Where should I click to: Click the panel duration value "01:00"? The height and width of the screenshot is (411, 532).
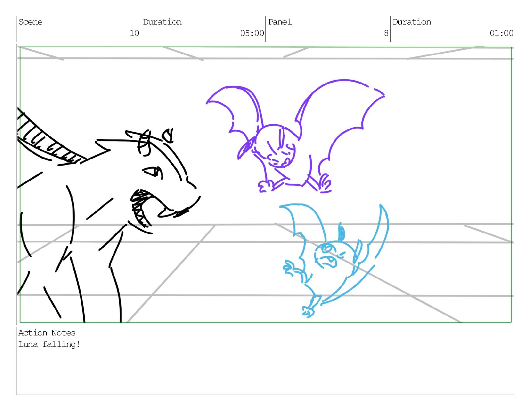tap(501, 33)
